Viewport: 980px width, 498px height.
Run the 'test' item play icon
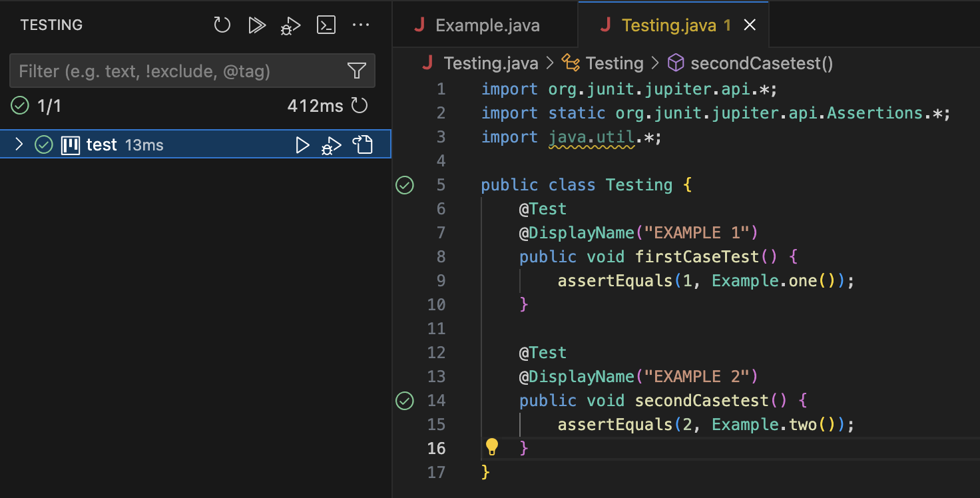pyautogui.click(x=302, y=144)
